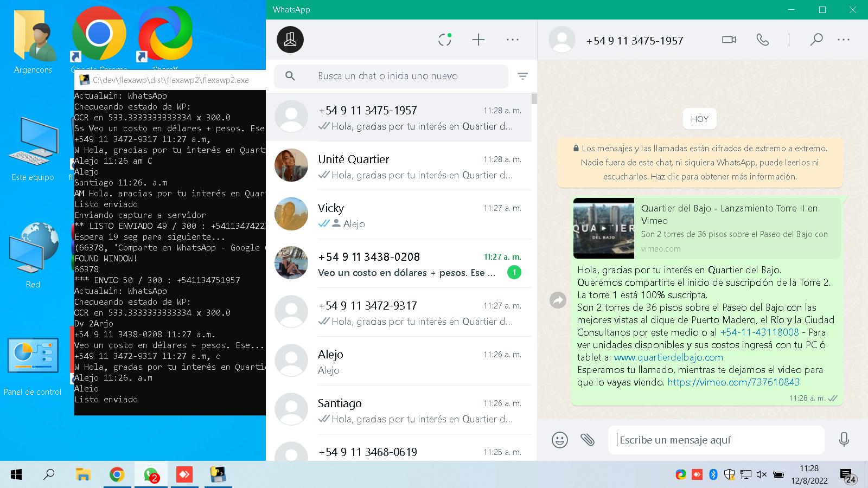The width and height of the screenshot is (868, 488).
Task: Open your WhatsApp profile picture
Action: (x=290, y=40)
